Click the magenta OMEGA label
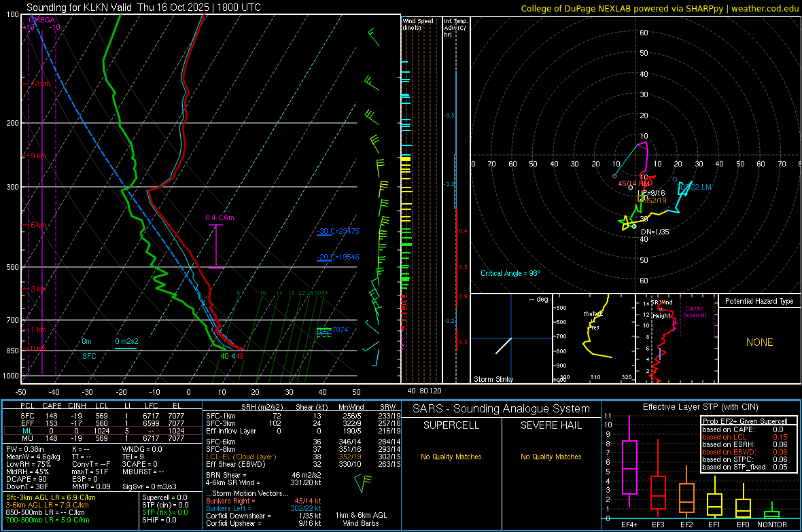 pyautogui.click(x=42, y=20)
